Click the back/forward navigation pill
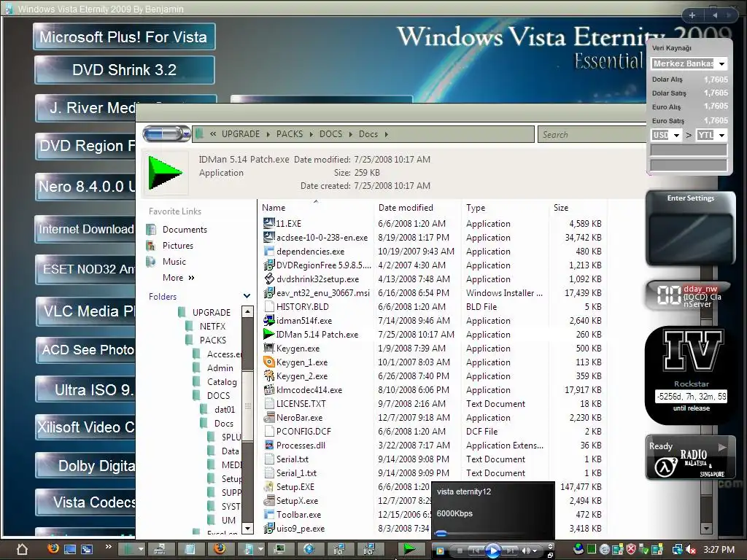Viewport: 747px width, 560px height. coord(167,134)
